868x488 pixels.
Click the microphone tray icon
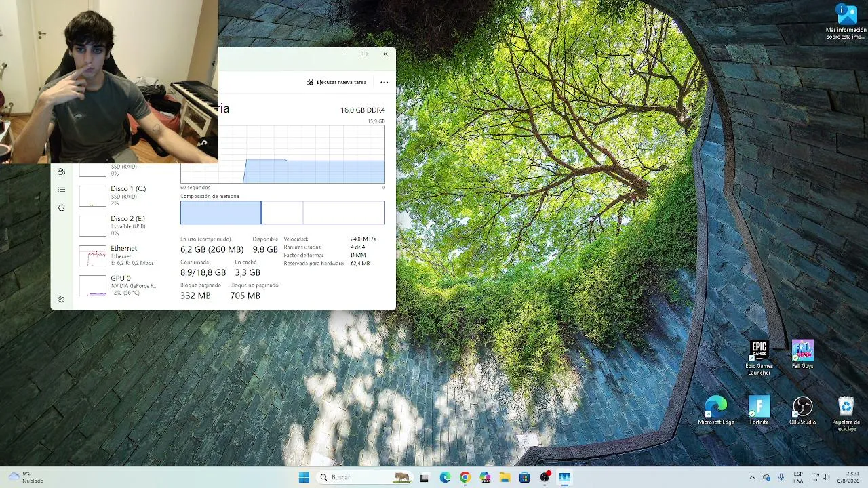[781, 477]
